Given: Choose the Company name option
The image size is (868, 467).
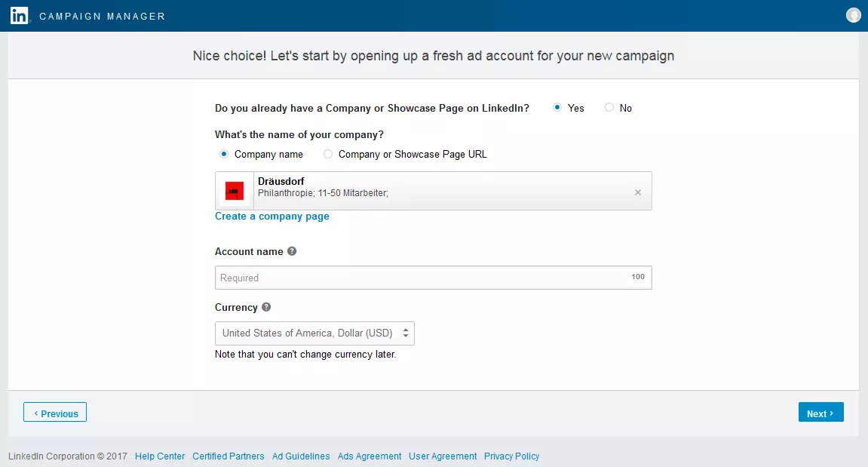Looking at the screenshot, I should coord(224,154).
